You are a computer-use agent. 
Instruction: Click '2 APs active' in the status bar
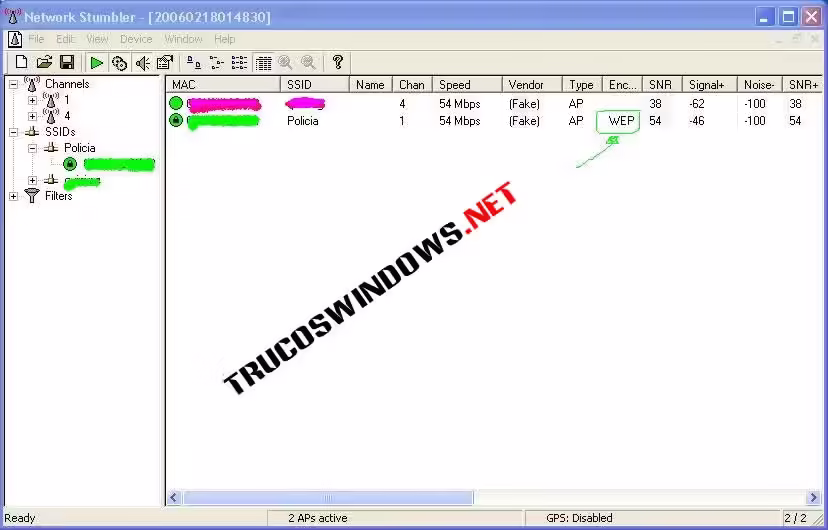point(318,518)
